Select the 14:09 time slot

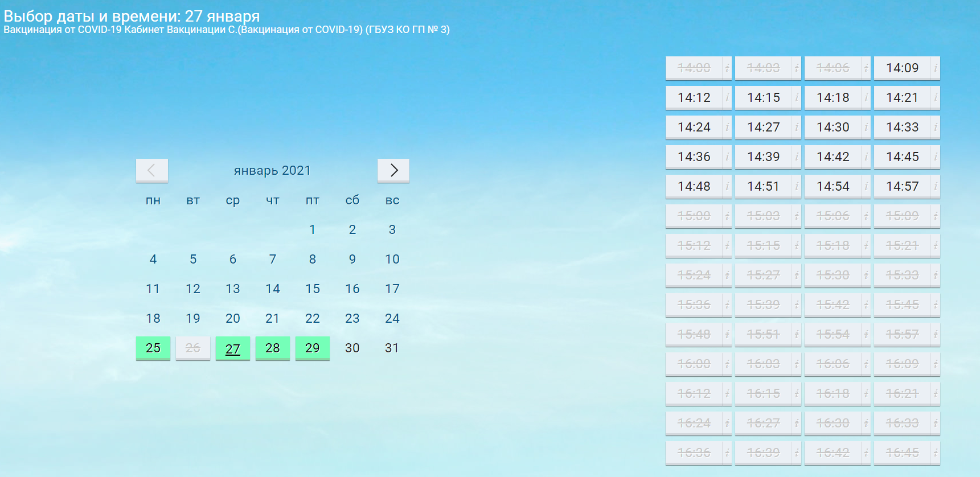(x=902, y=68)
